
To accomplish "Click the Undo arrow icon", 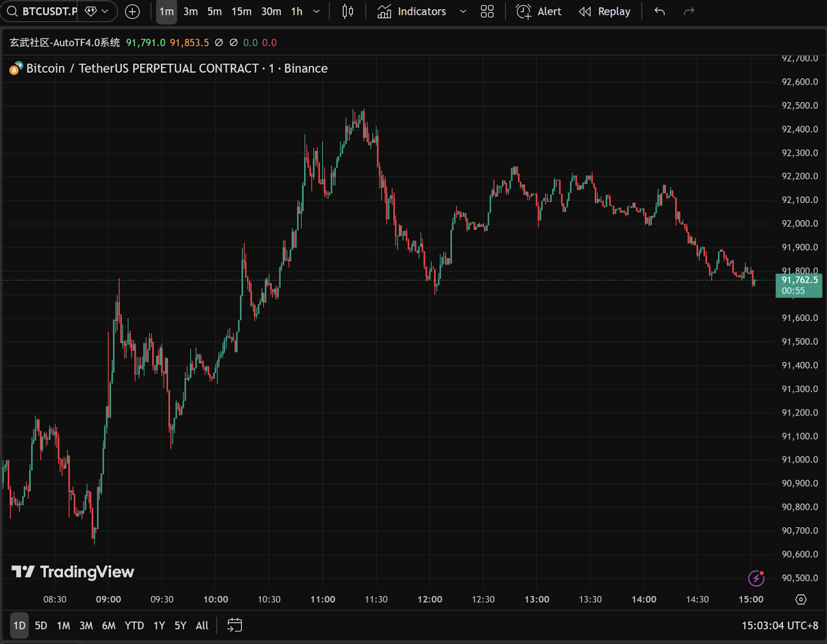I will pos(660,11).
